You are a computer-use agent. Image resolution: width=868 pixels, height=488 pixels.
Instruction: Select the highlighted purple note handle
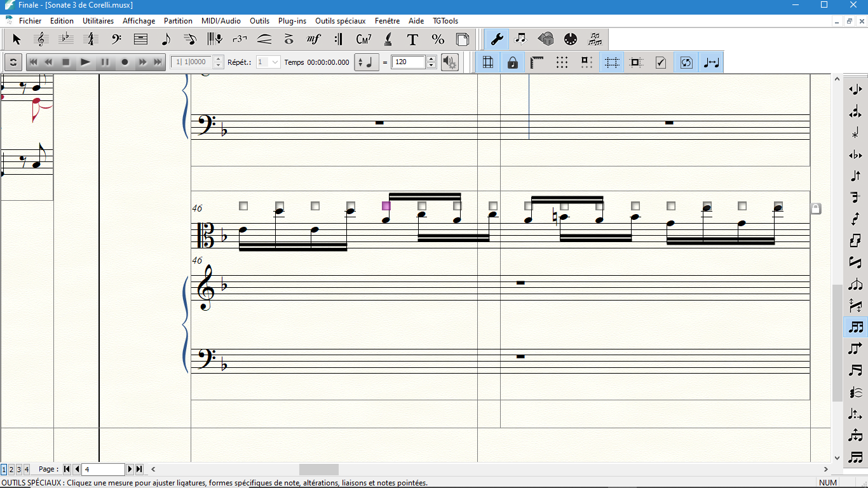(x=386, y=206)
